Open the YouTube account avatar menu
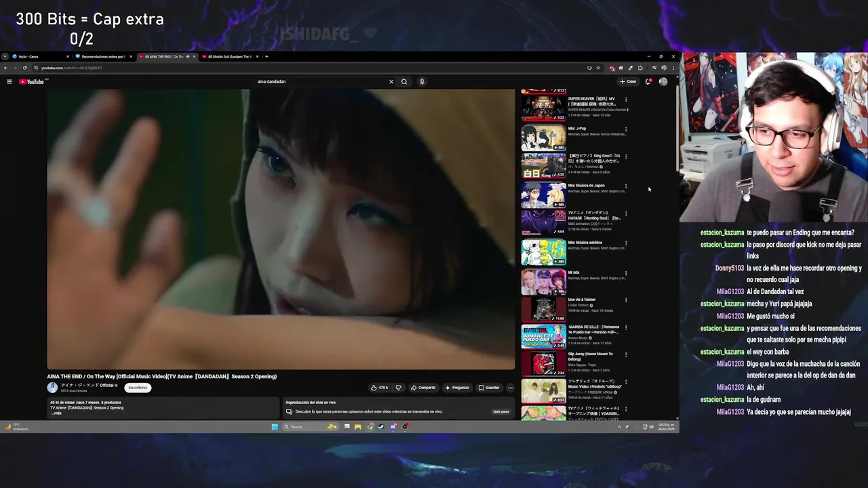The height and width of the screenshot is (488, 868). click(663, 81)
